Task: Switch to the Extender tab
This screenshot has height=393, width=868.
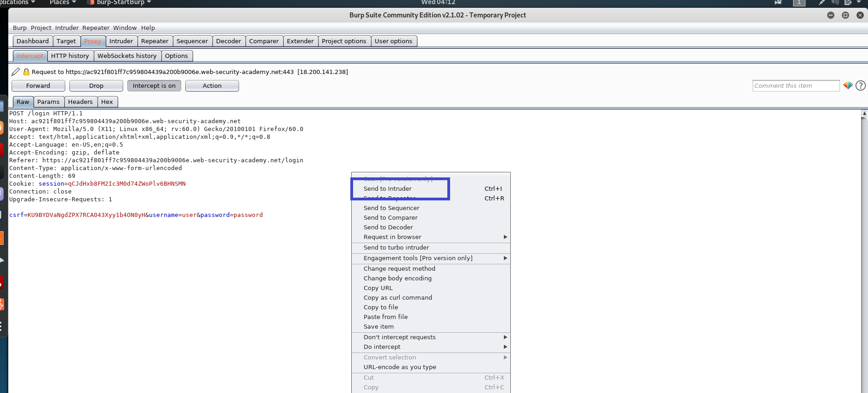Action: pyautogui.click(x=300, y=41)
